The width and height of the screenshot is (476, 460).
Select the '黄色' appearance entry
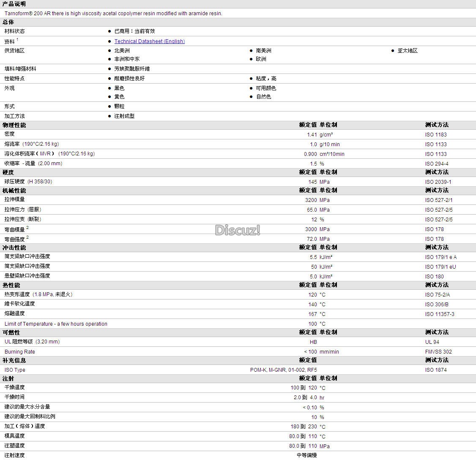(x=119, y=97)
